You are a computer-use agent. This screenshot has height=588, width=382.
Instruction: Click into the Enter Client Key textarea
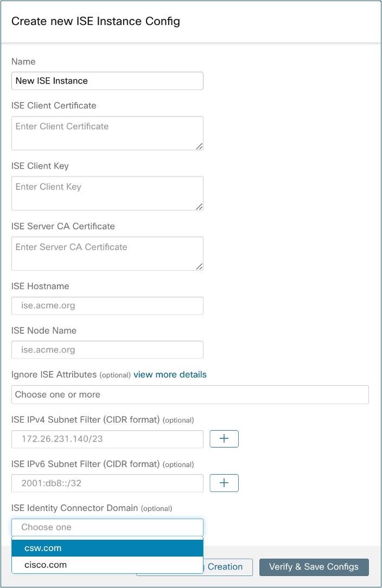[x=107, y=193]
